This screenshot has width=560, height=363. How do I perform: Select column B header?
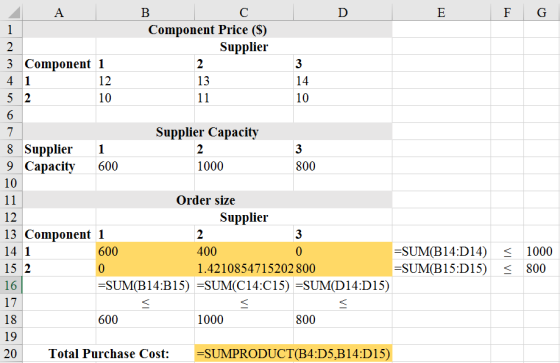pyautogui.click(x=145, y=13)
